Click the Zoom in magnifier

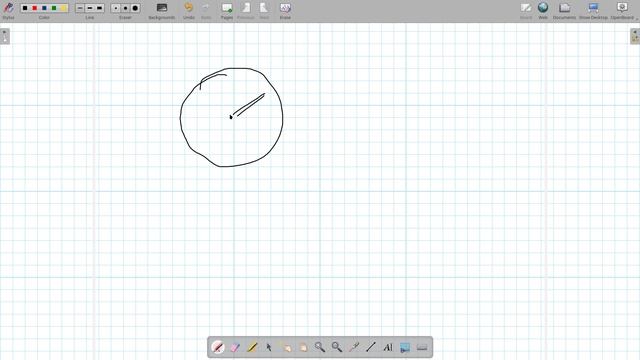[320, 347]
